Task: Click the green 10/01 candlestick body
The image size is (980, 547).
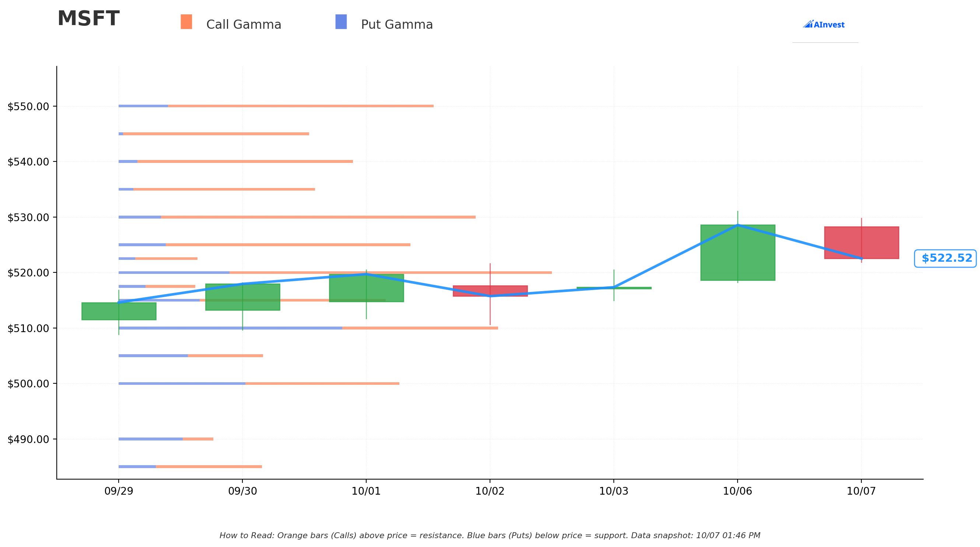Action: (x=366, y=288)
